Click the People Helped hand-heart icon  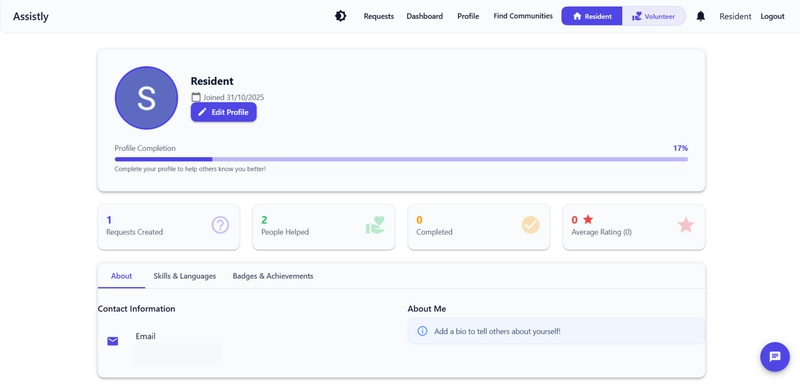[x=375, y=225]
